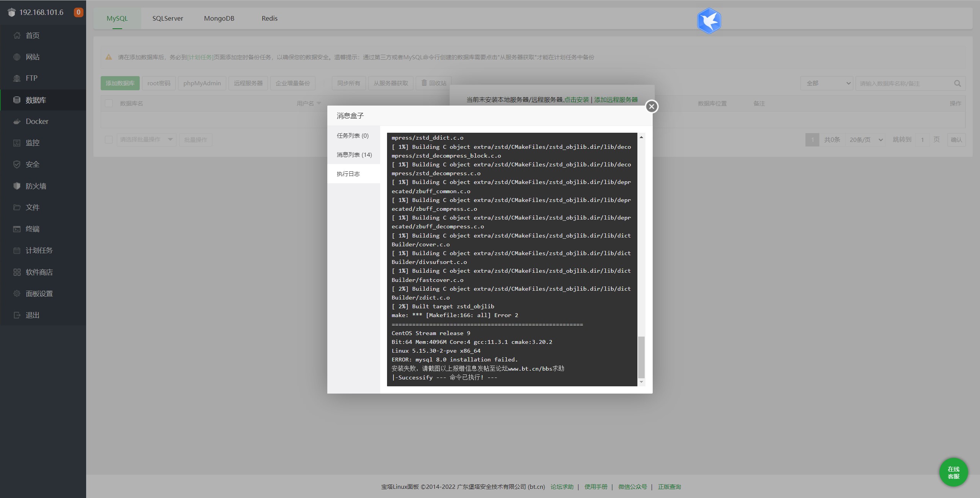Focus the database name search field
Viewport: 980px width, 498px height.
coord(905,83)
